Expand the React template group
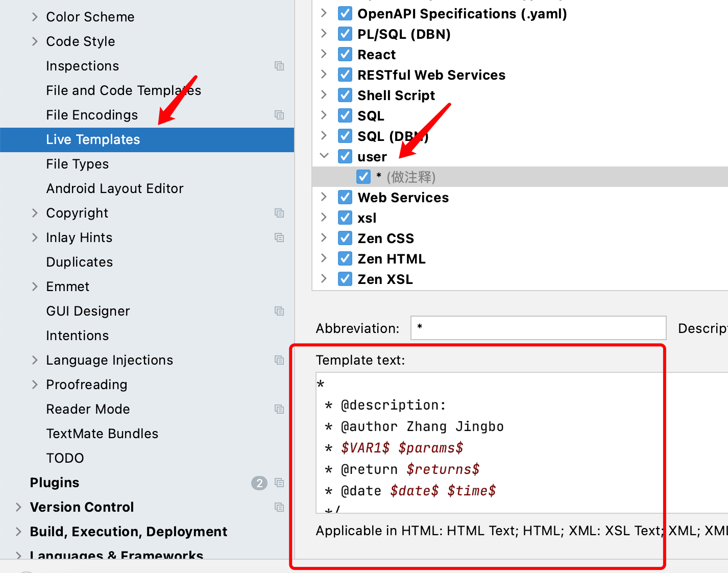 click(x=324, y=54)
